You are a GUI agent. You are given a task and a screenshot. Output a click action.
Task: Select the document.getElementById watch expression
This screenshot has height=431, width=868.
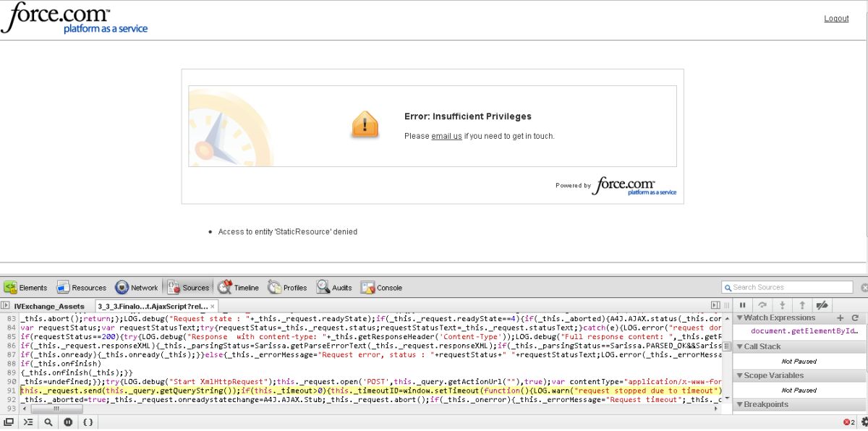point(804,331)
